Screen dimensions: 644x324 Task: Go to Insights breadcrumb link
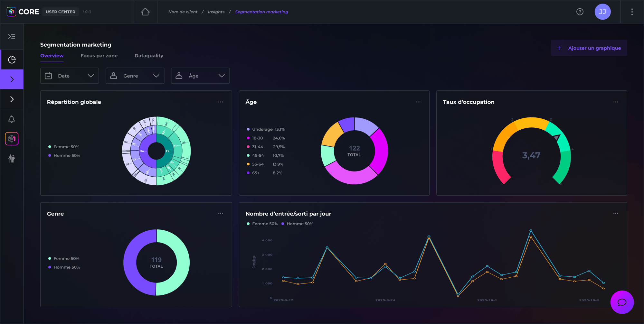pos(216,12)
